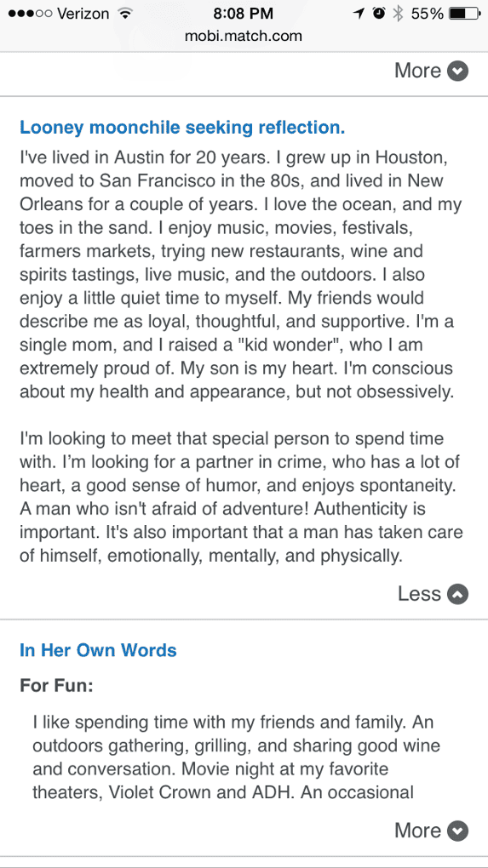This screenshot has height=868, width=488.
Task: Tap the alarm clock status icon
Action: (378, 14)
